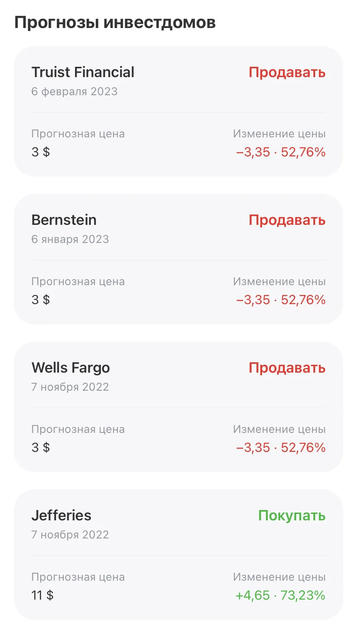Click Jefferies' Изменение цены label
357x644 pixels.
click(279, 577)
